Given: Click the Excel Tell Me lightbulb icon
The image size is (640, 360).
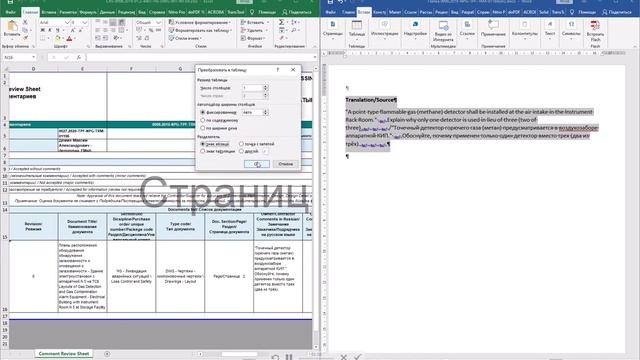Looking at the screenshot, I should coord(252,12).
